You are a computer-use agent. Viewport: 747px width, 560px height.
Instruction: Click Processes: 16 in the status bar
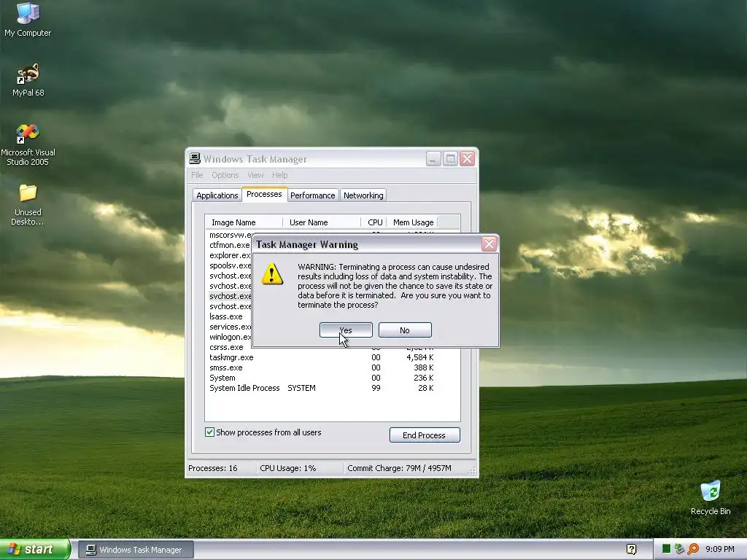click(x=212, y=468)
